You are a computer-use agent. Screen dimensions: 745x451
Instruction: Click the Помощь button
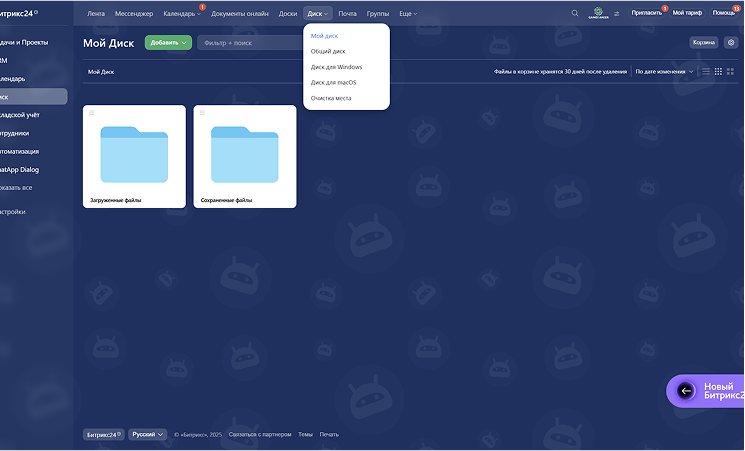pyautogui.click(x=724, y=13)
